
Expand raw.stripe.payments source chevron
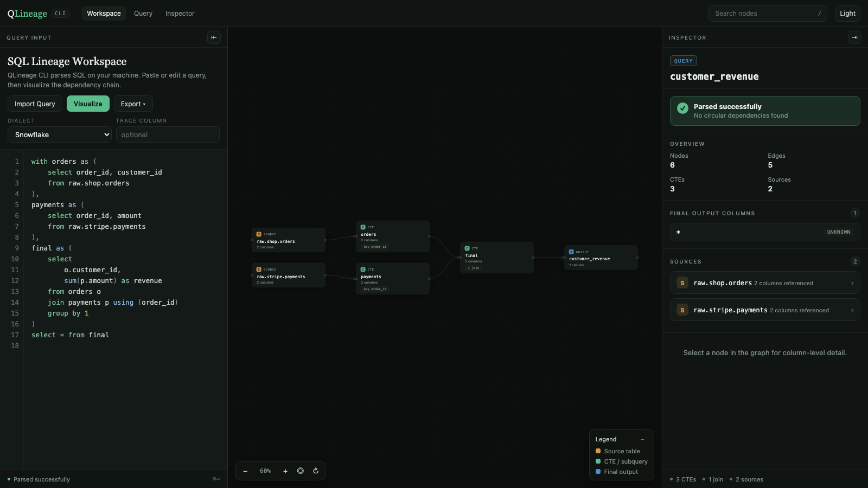point(852,310)
